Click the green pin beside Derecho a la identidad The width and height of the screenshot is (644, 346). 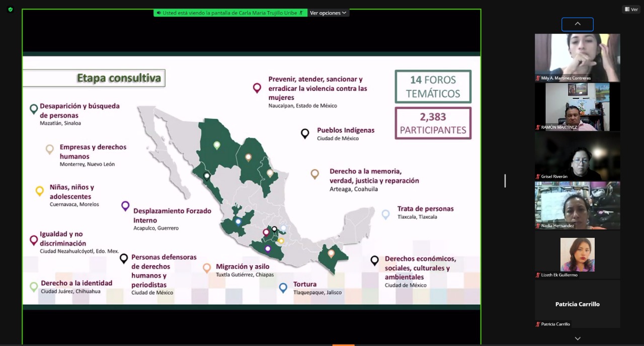pyautogui.click(x=34, y=287)
